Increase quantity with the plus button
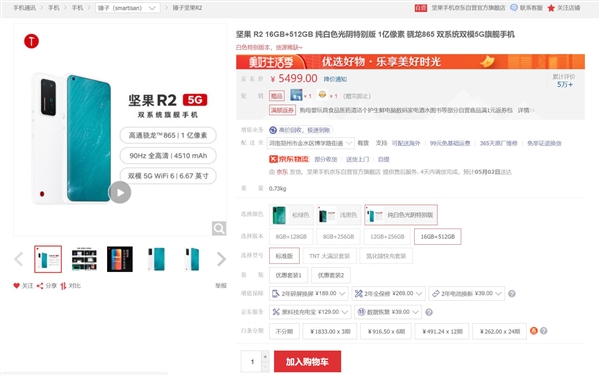The image size is (600, 376). click(x=265, y=356)
